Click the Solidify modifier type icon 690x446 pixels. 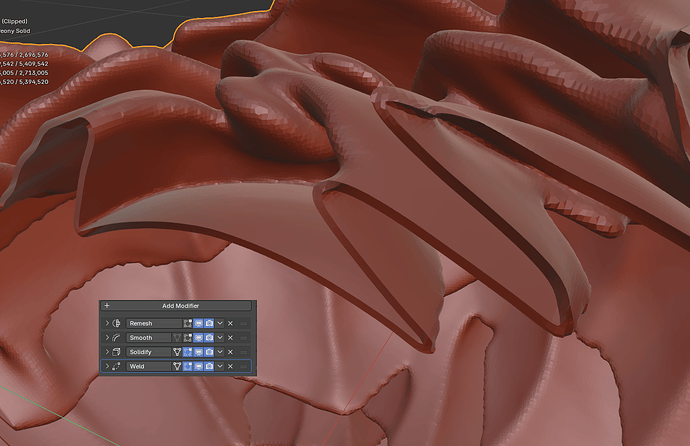(116, 352)
